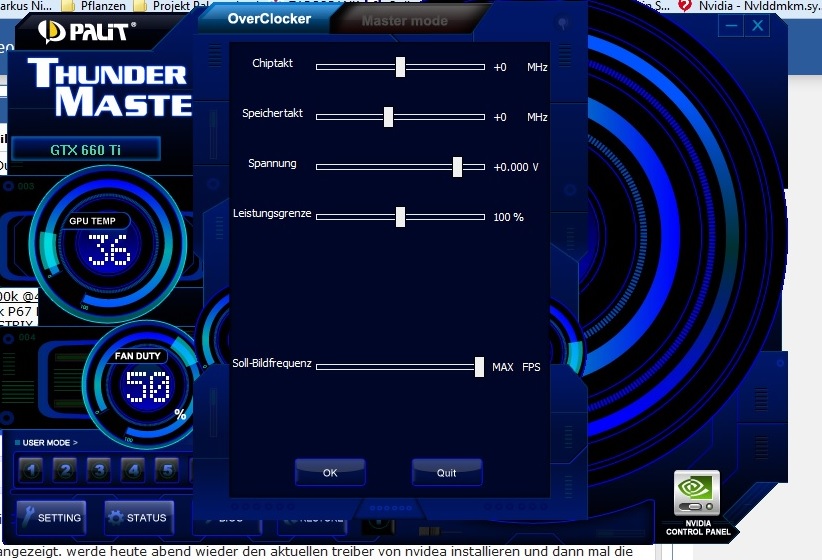Click the 100 % power limit value
Viewport: 822px width, 560px height.
click(509, 217)
